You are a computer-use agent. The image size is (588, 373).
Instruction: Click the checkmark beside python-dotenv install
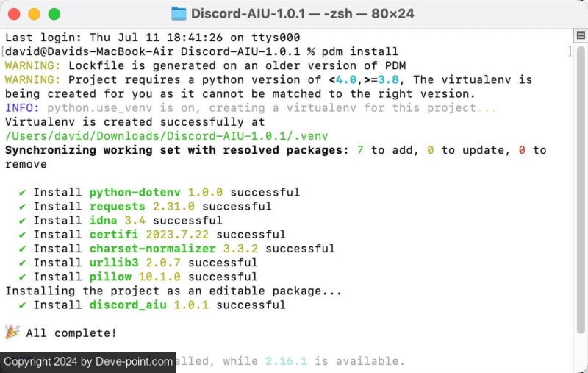click(23, 192)
